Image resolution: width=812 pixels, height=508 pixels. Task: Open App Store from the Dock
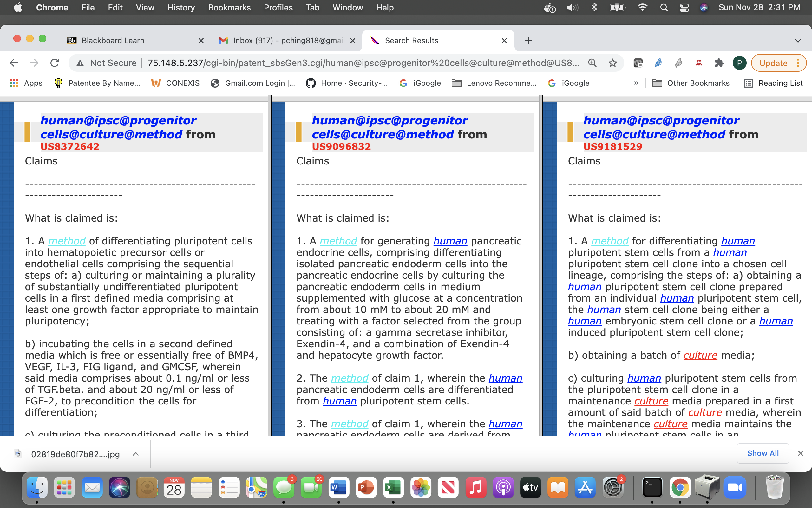(585, 487)
